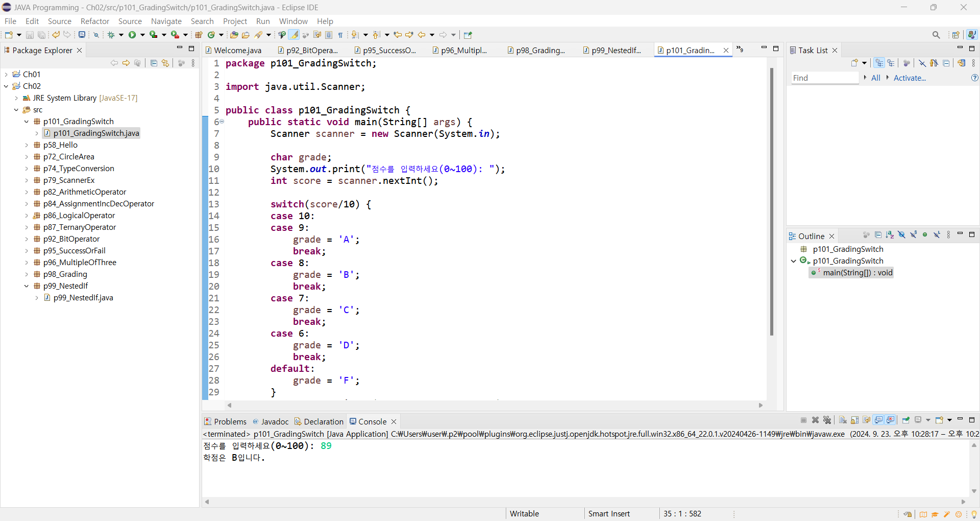Click Open Perspective icon top right
The width and height of the screenshot is (980, 521).
coord(955,35)
